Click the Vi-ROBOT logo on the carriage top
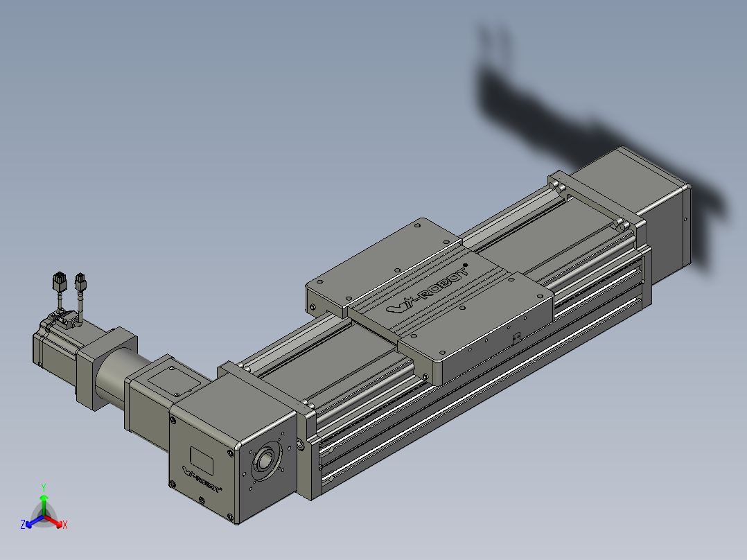747x560 pixels. 428,290
